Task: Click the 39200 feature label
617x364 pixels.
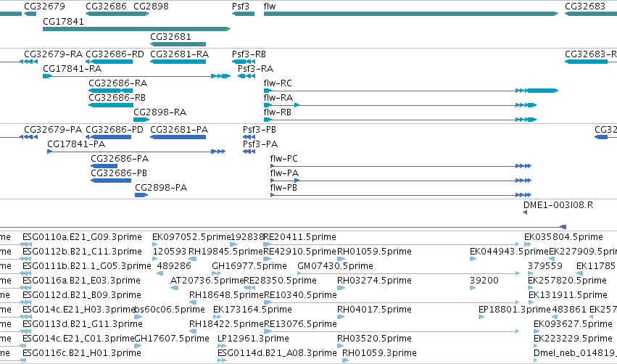Action: point(484,281)
